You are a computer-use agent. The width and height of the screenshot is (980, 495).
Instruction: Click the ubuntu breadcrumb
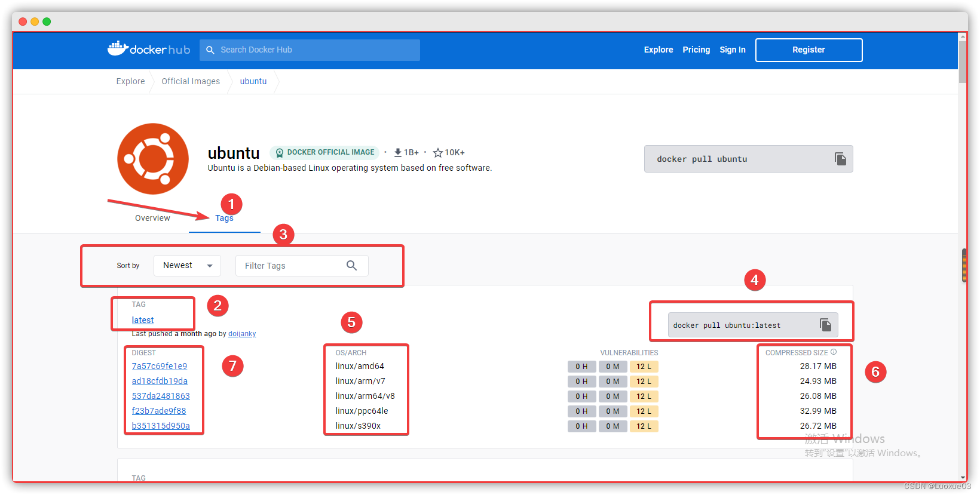pos(253,81)
